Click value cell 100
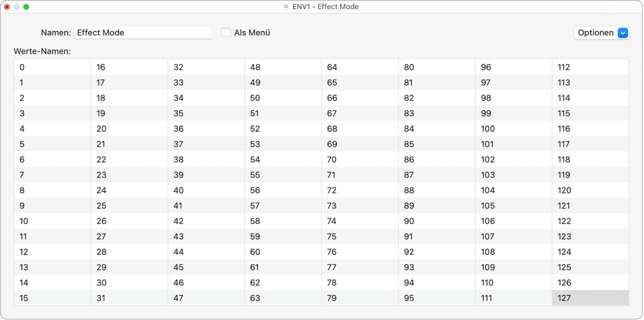 (x=513, y=129)
